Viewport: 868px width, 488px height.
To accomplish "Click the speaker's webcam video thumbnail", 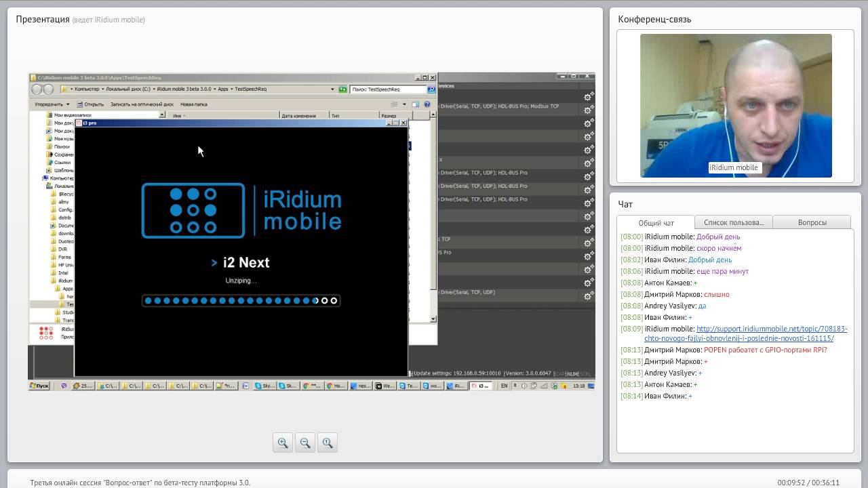I will click(x=736, y=106).
